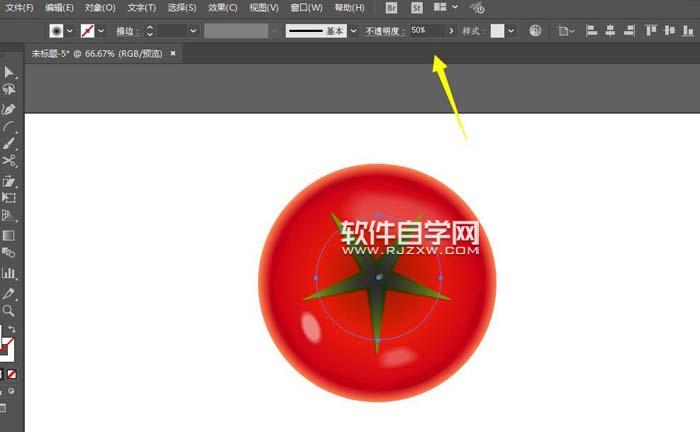Switch to 未标题-5* document tab

[97, 54]
